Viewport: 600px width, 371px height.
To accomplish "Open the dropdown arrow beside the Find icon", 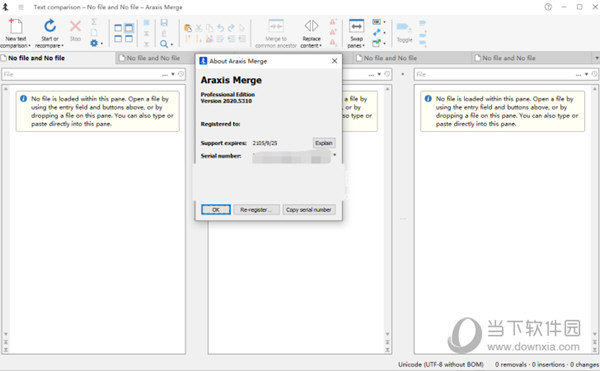I will pos(171,44).
